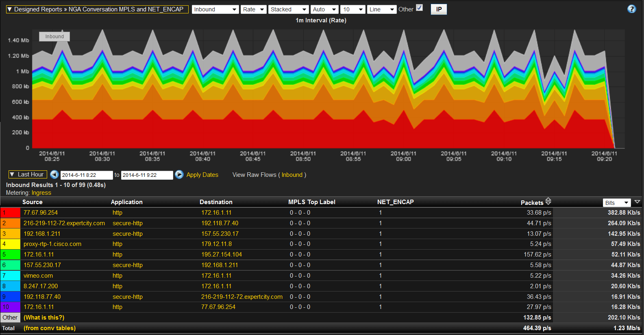Click secure-http application in row 3
Viewport: 644px width, 335px height.
click(x=128, y=234)
